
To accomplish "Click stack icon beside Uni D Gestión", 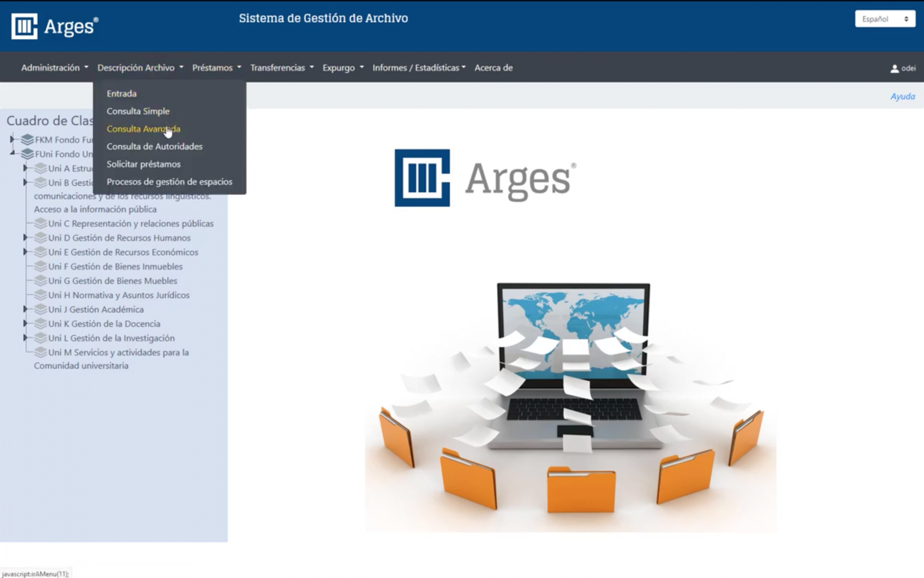I will (41, 238).
